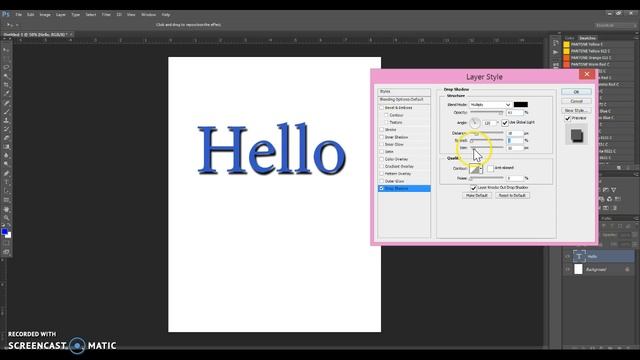The width and height of the screenshot is (640, 360).
Task: Select the Move tool
Action: (x=6, y=50)
